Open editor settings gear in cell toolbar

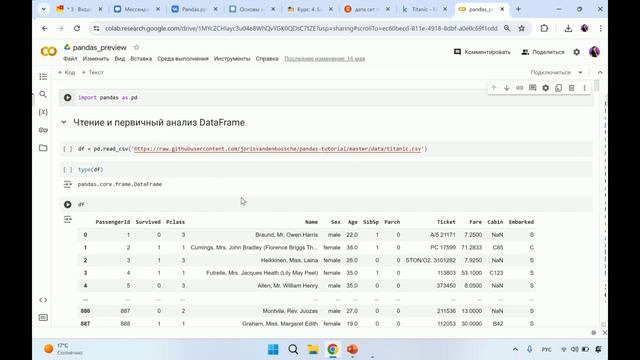click(545, 88)
